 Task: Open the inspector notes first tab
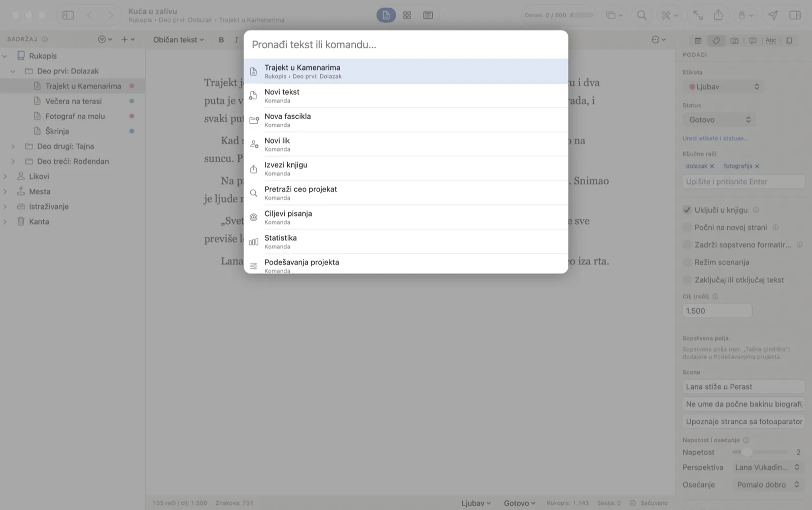point(698,41)
